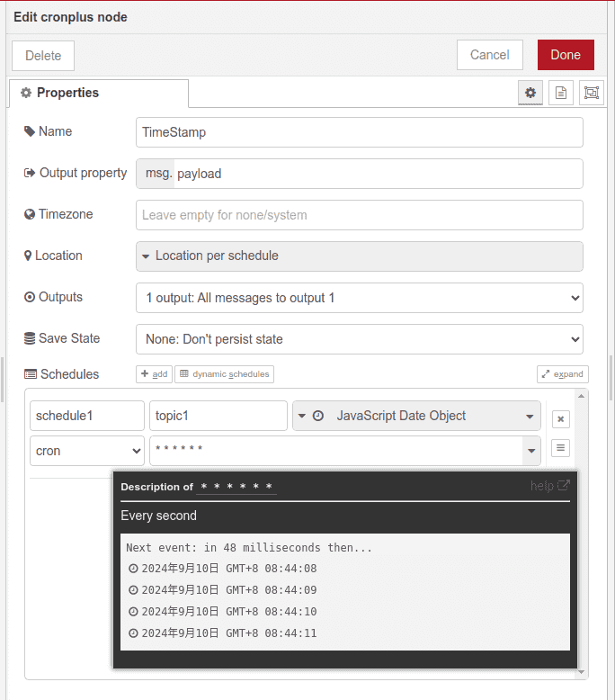Open the node appearance icon tab

[591, 93]
